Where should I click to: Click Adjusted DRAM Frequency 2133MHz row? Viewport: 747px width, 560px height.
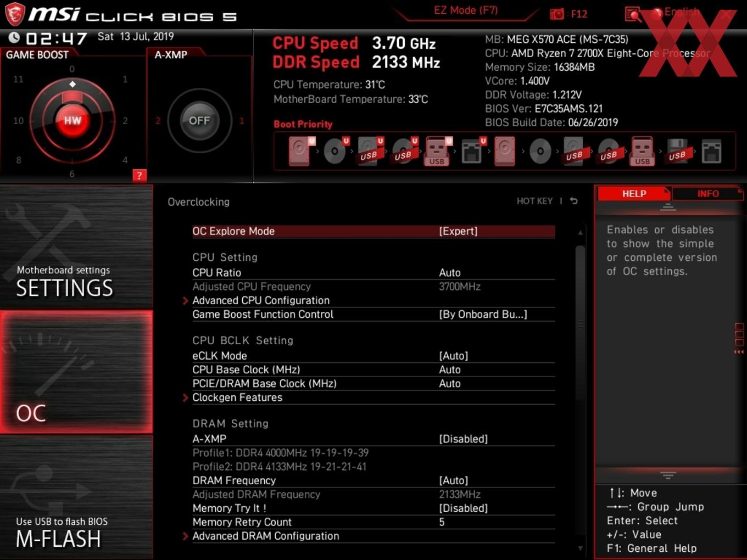374,495
